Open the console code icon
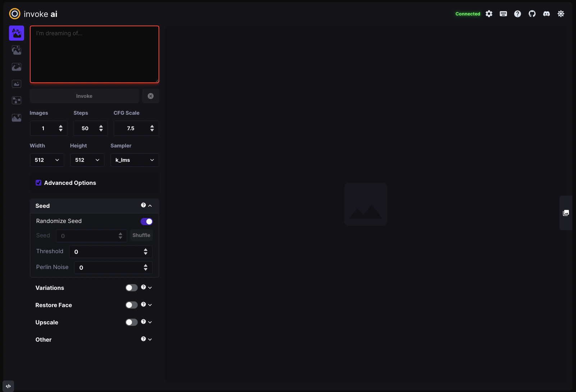 click(8, 386)
